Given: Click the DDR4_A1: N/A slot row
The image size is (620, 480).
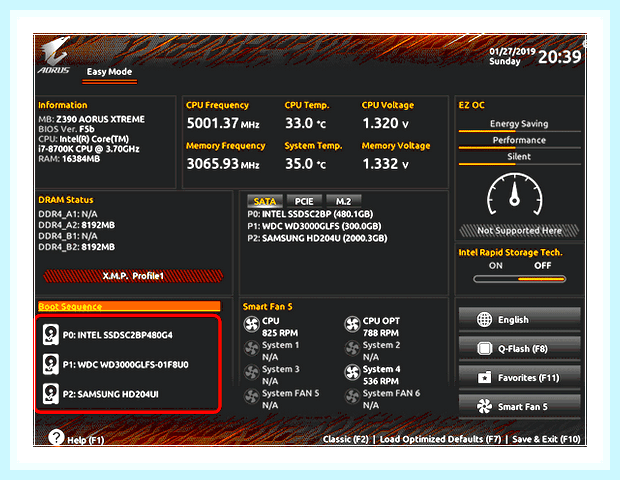Looking at the screenshot, I should (x=68, y=214).
